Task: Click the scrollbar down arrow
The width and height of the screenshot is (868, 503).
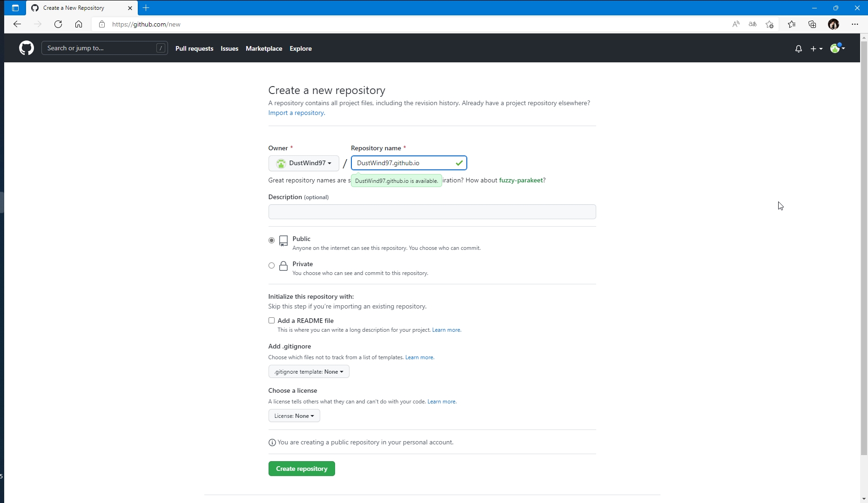Action: (864, 499)
